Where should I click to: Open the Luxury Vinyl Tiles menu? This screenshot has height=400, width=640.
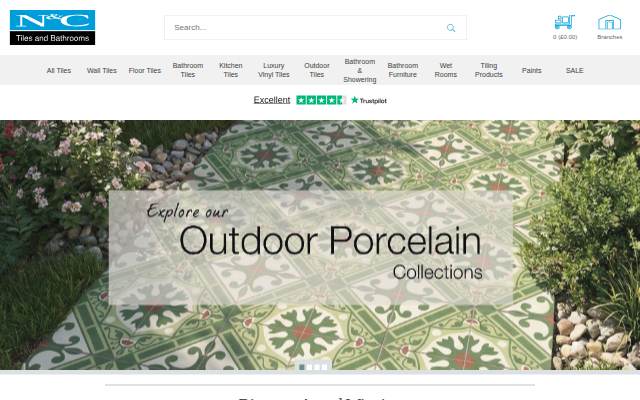(274, 70)
